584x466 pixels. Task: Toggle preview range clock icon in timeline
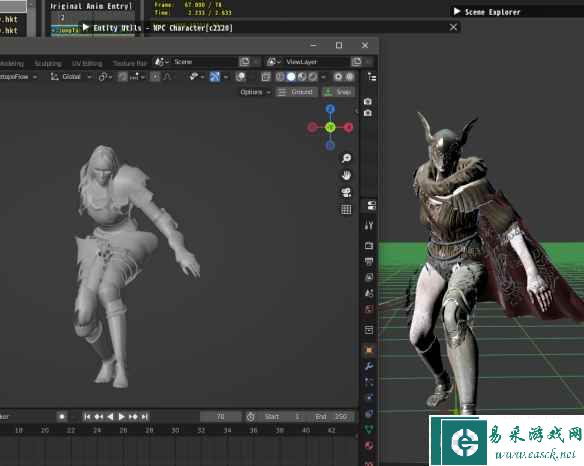coord(251,416)
